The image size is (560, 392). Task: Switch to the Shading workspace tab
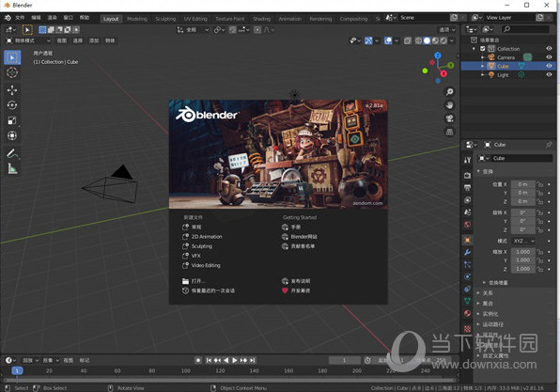[x=261, y=19]
